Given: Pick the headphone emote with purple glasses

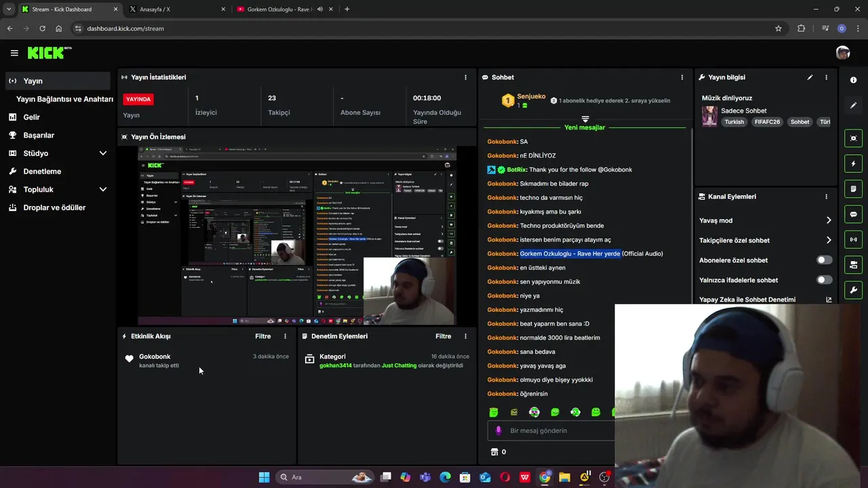Looking at the screenshot, I should [x=534, y=412].
